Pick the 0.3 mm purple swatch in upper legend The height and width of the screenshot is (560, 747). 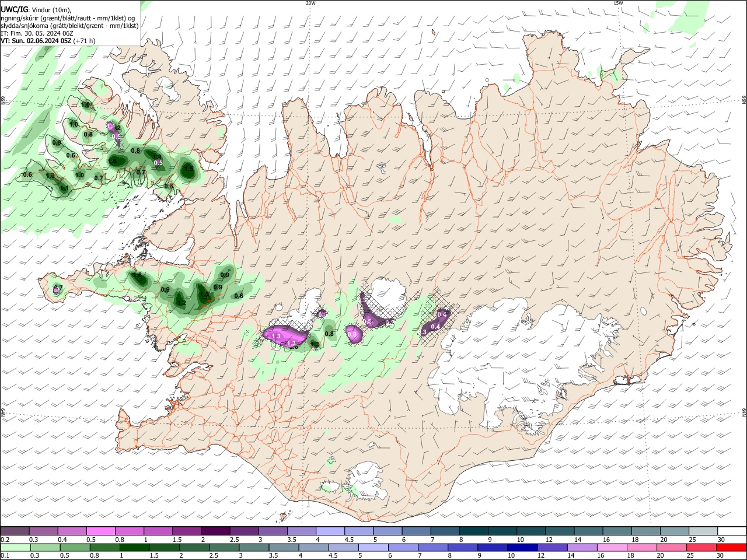[x=44, y=531]
